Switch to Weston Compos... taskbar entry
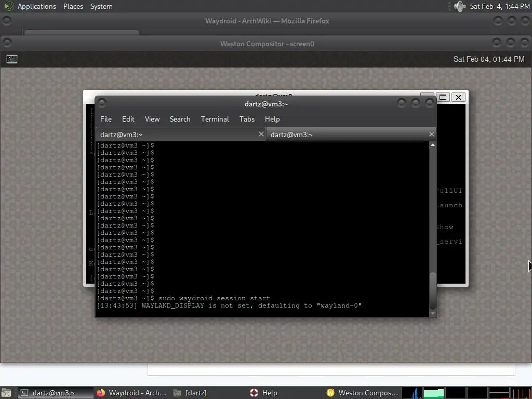 [x=362, y=393]
